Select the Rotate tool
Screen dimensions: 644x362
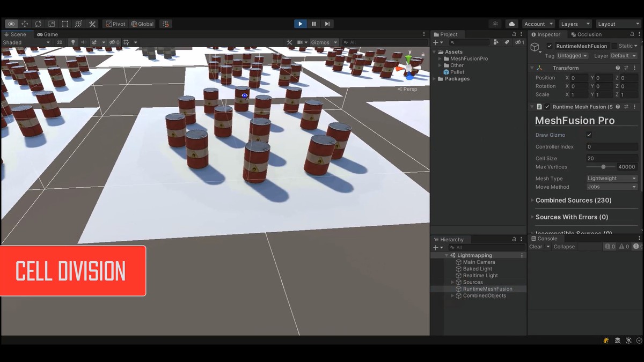38,24
